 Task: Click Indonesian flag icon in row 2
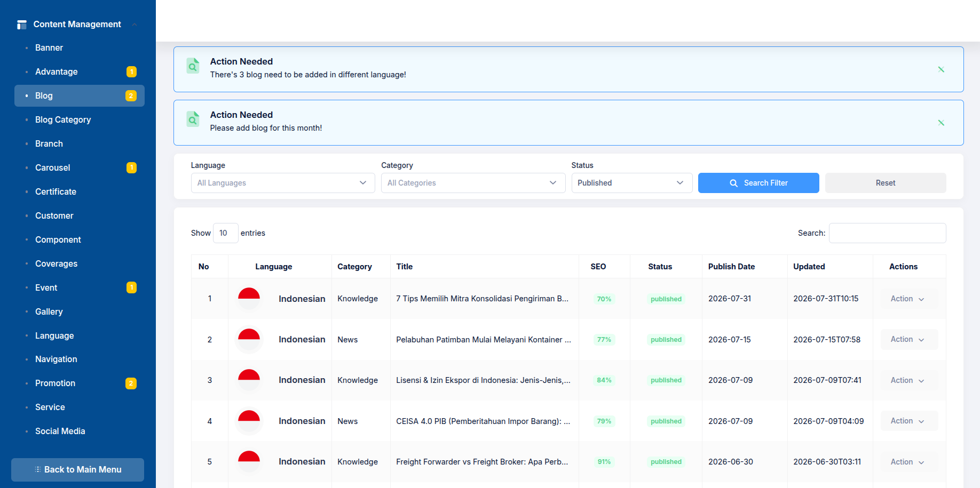tap(249, 340)
